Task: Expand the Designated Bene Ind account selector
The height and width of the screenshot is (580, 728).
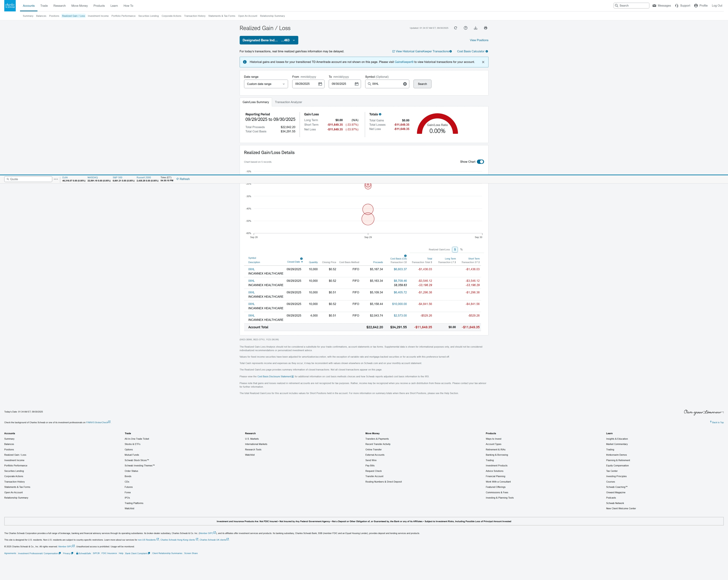Action: tap(269, 40)
